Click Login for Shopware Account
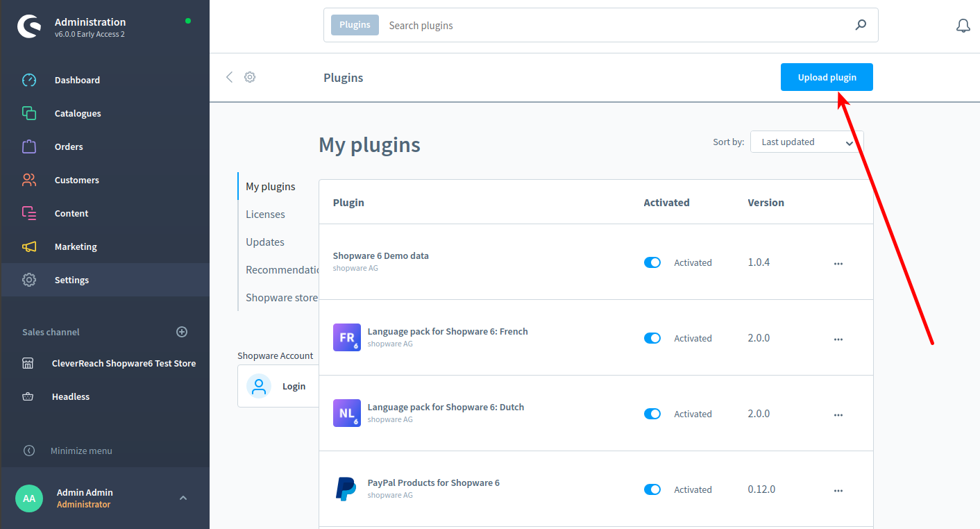 tap(294, 386)
